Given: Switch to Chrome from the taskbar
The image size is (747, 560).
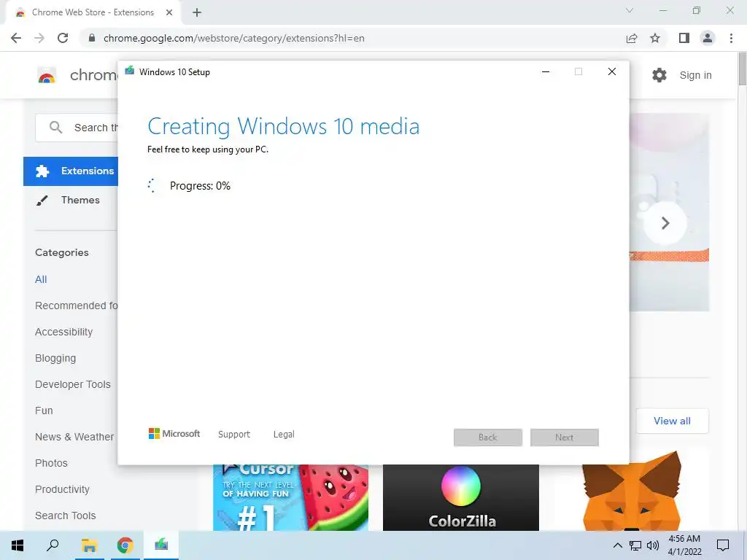Looking at the screenshot, I should [125, 545].
